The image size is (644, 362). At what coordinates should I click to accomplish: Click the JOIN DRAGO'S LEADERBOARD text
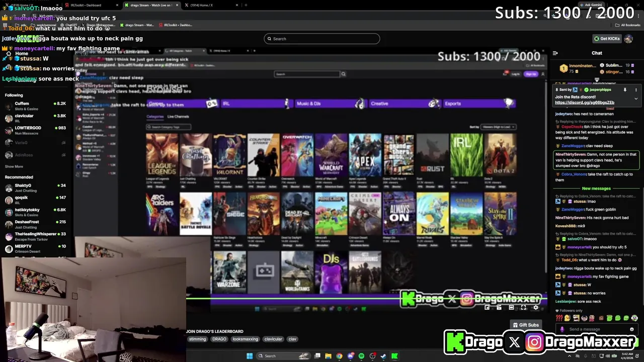tap(215, 331)
